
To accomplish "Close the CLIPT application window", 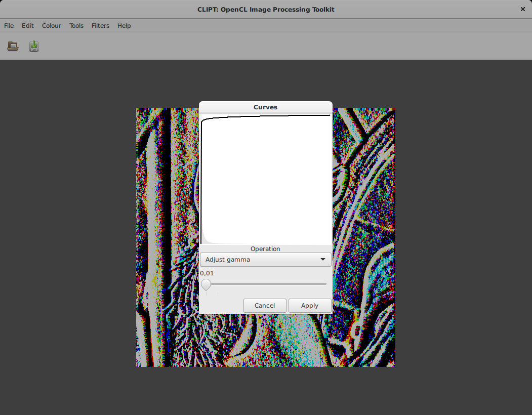I will [523, 9].
